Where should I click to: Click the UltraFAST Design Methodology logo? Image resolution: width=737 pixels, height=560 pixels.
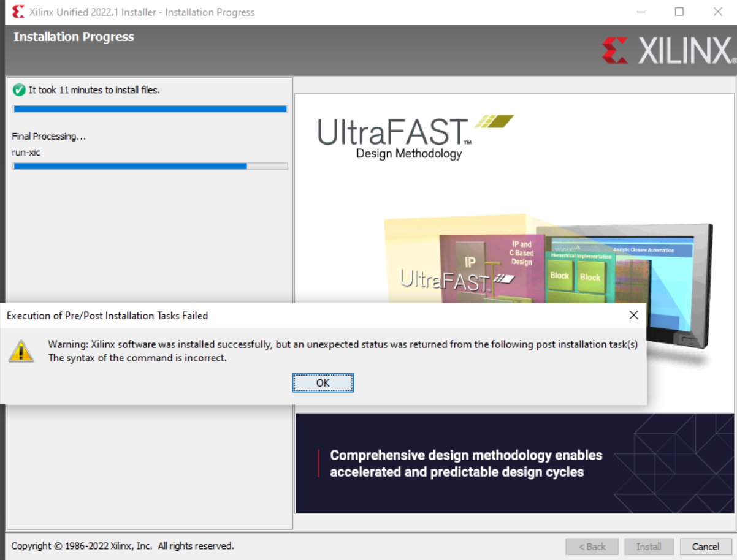(x=414, y=138)
